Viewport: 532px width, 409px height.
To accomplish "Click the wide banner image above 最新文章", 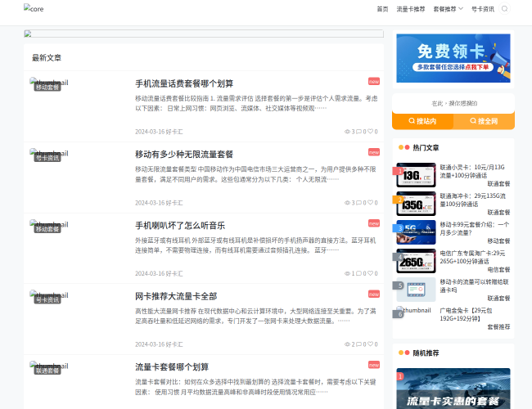I will coord(204,34).
